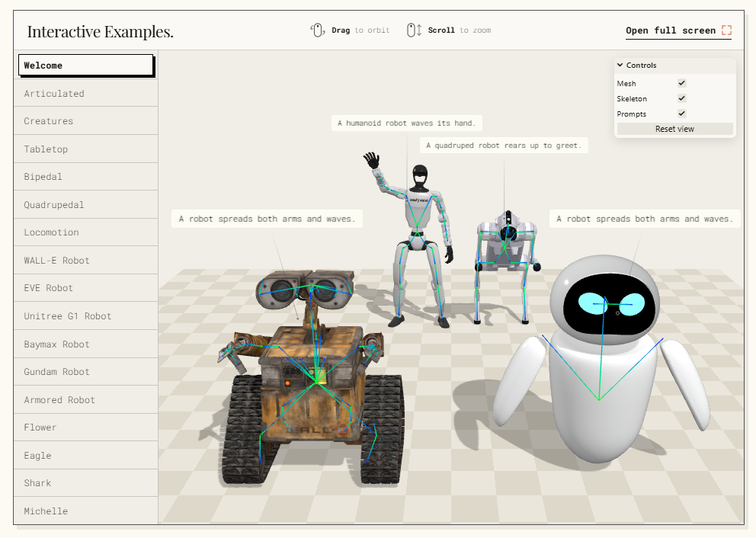Open the WALL-E Robot example

(86, 261)
